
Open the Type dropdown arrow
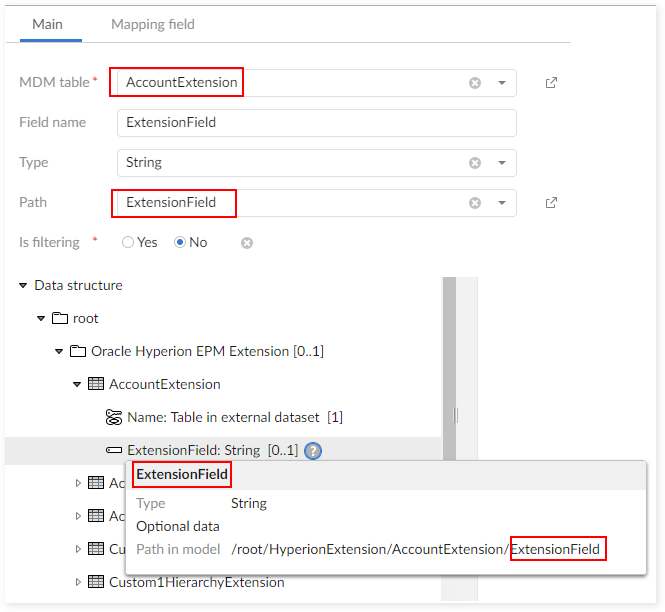coord(502,163)
